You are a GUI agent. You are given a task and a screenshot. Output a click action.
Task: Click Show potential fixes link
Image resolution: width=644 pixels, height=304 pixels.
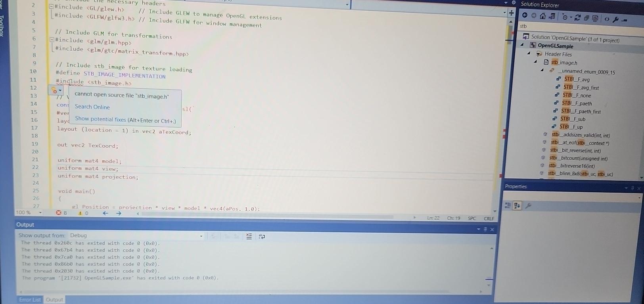pos(125,120)
